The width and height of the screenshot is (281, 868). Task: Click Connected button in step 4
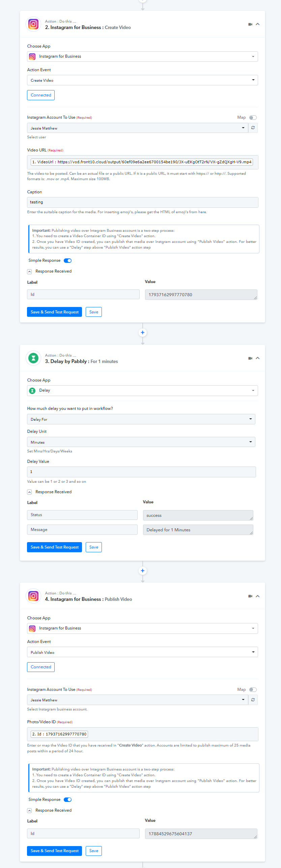(x=41, y=667)
